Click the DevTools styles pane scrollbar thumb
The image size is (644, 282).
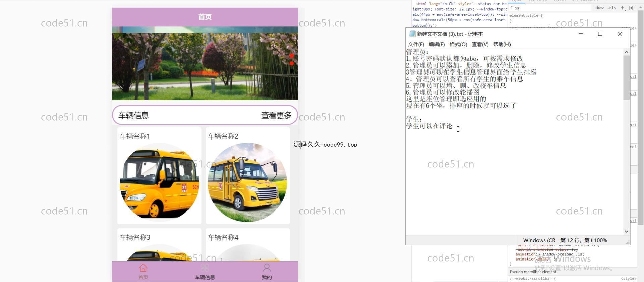coord(640,117)
